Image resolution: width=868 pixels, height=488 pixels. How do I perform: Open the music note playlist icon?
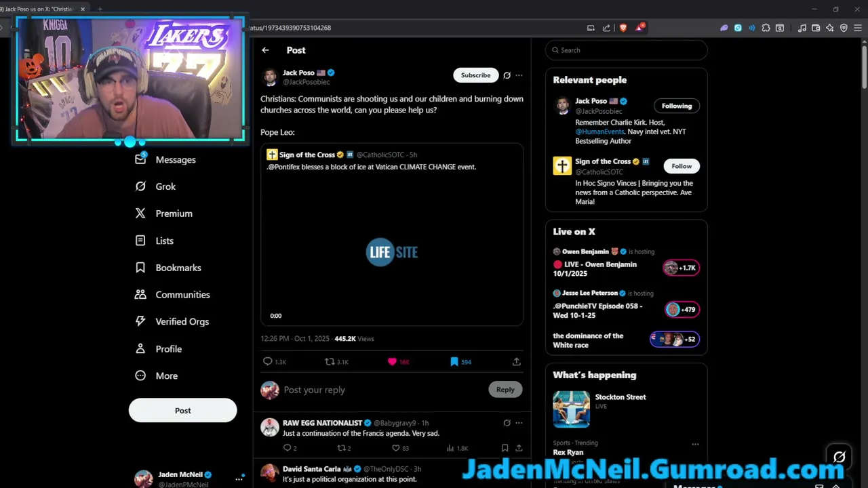[x=802, y=28]
